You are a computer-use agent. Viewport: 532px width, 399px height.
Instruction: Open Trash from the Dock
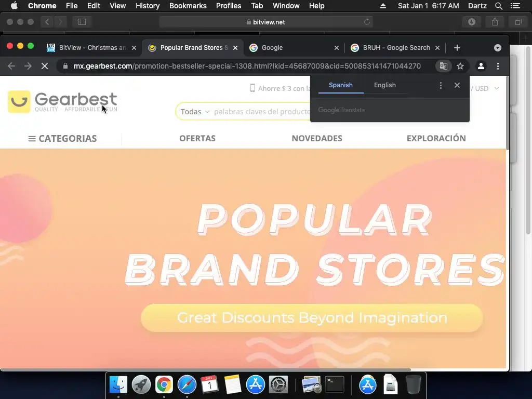413,385
